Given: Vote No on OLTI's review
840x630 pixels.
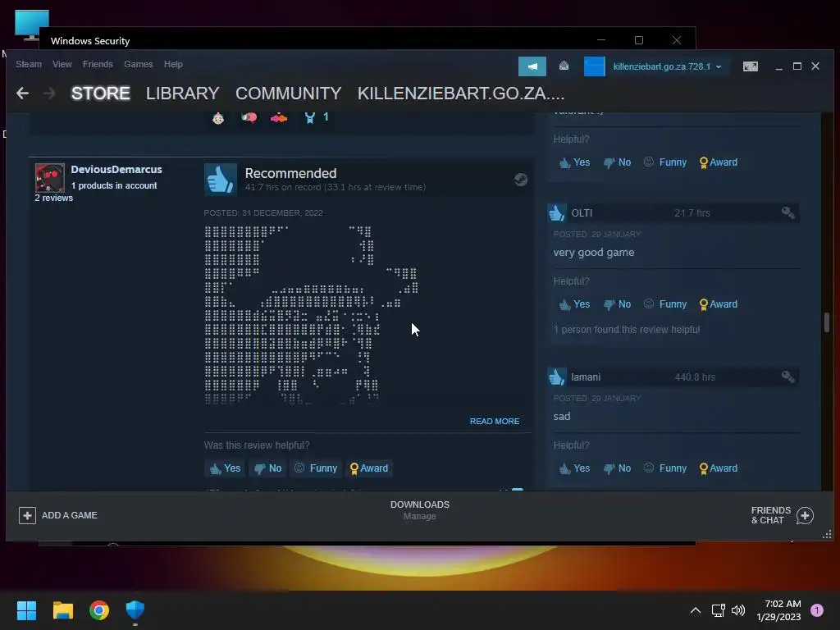Looking at the screenshot, I should (617, 304).
